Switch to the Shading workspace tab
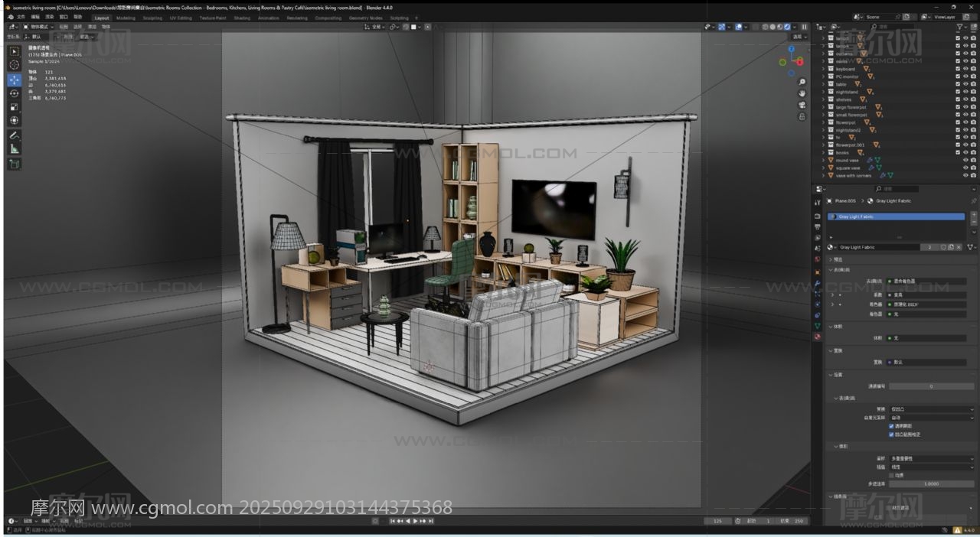 click(242, 18)
